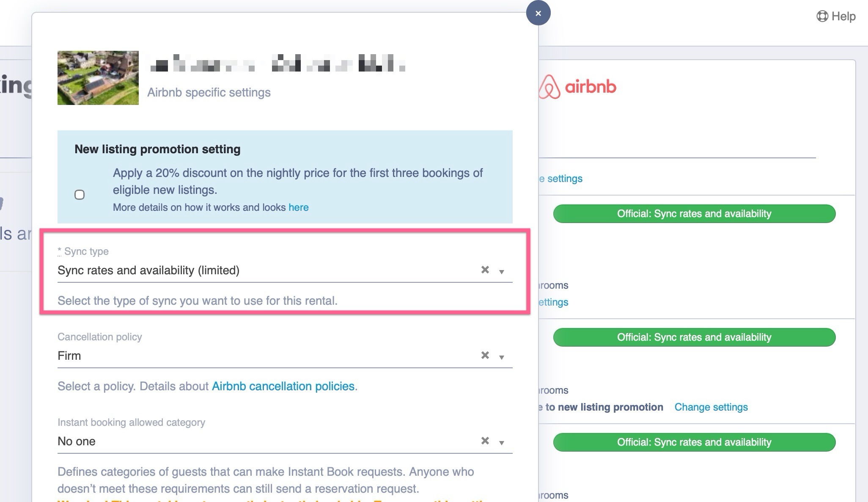Image resolution: width=868 pixels, height=502 pixels.
Task: Clear the Instant booking category value
Action: [485, 441]
